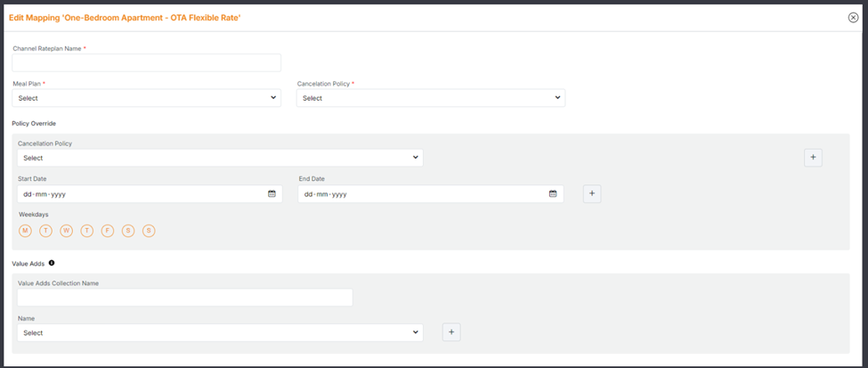Toggle the Tuesday weekday circle
Screen dimensions: 868x368
[46, 231]
